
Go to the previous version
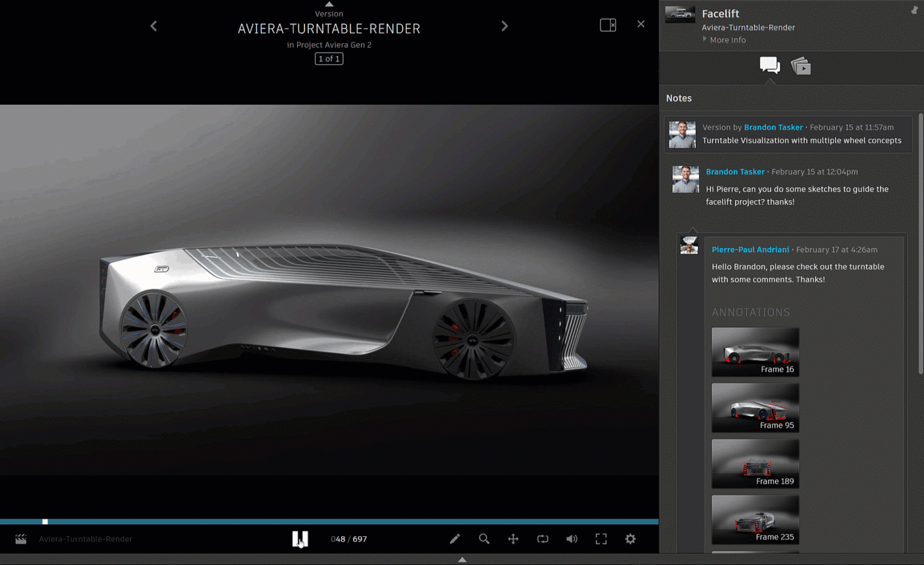pos(154,26)
